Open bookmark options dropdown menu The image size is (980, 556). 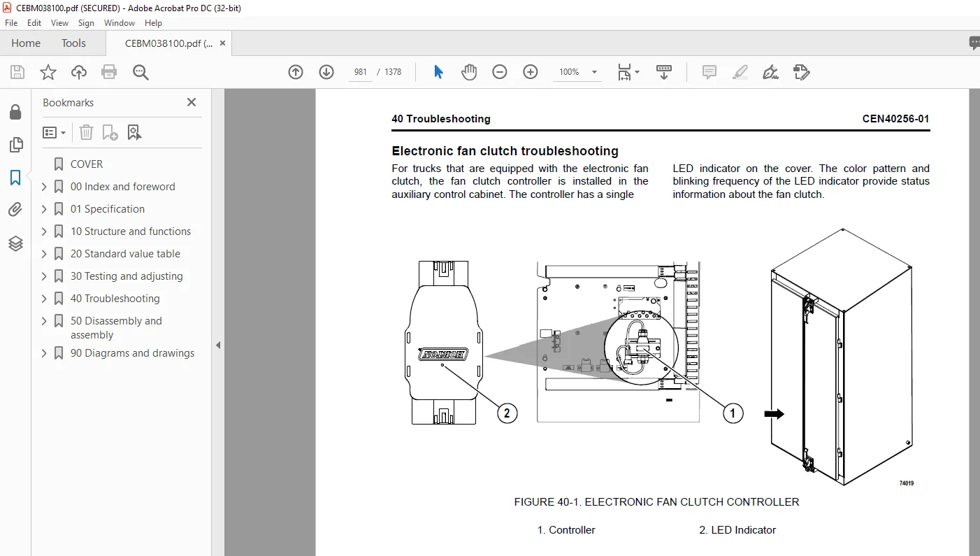(x=55, y=132)
